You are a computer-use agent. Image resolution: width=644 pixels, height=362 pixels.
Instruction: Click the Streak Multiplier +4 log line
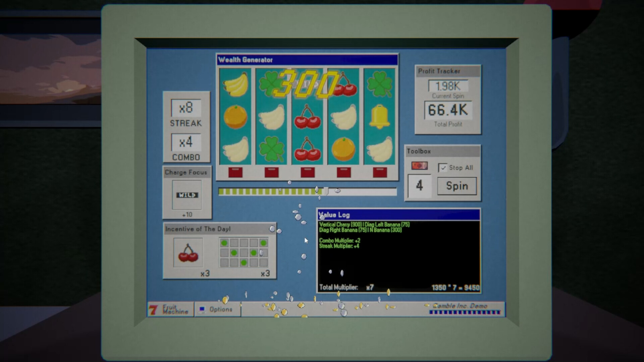[339, 246]
